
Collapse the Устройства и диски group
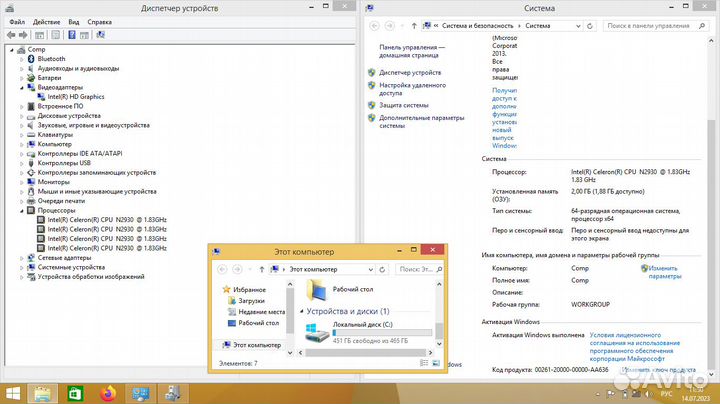click(302, 311)
